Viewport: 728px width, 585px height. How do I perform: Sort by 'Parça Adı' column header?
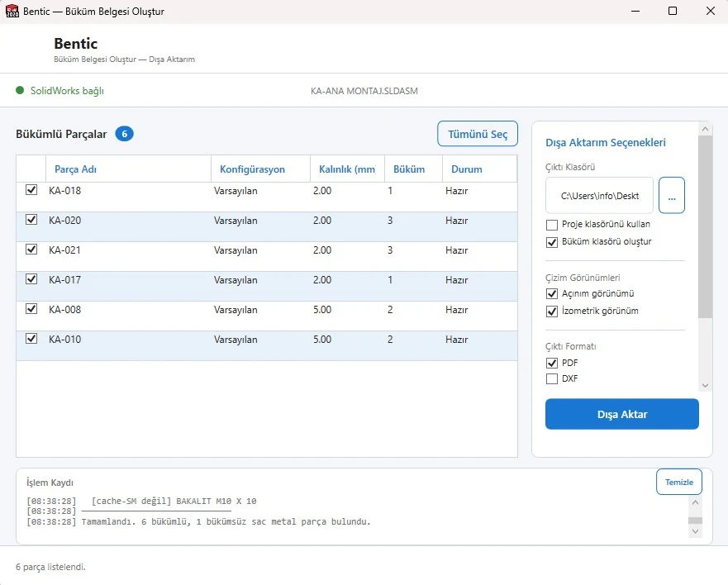[128, 169]
